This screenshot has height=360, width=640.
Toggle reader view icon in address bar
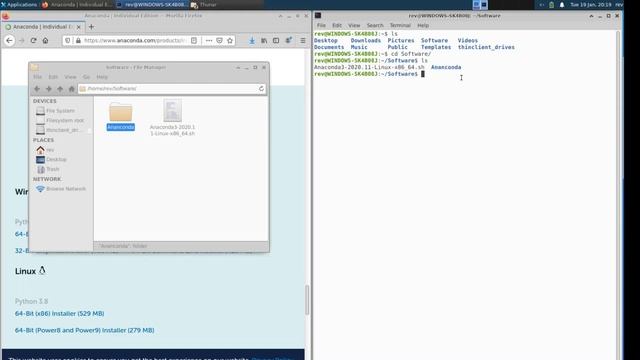(x=194, y=40)
